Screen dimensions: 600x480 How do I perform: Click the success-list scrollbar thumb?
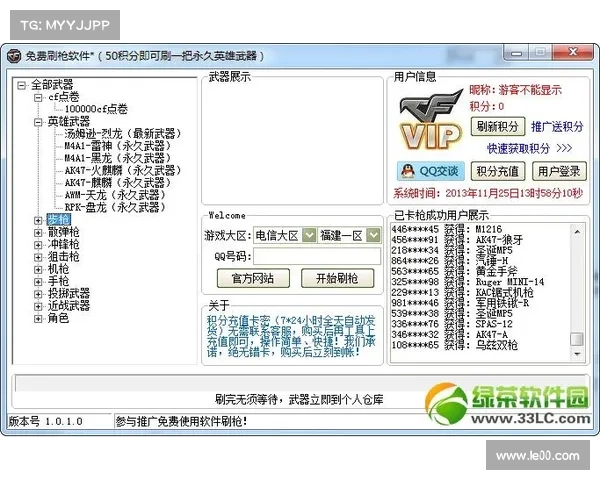(577, 339)
